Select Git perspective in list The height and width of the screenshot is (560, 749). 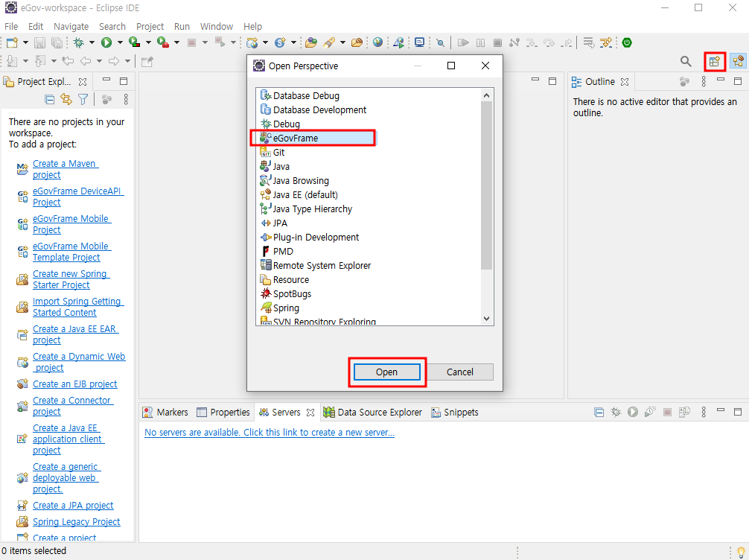coord(272,153)
